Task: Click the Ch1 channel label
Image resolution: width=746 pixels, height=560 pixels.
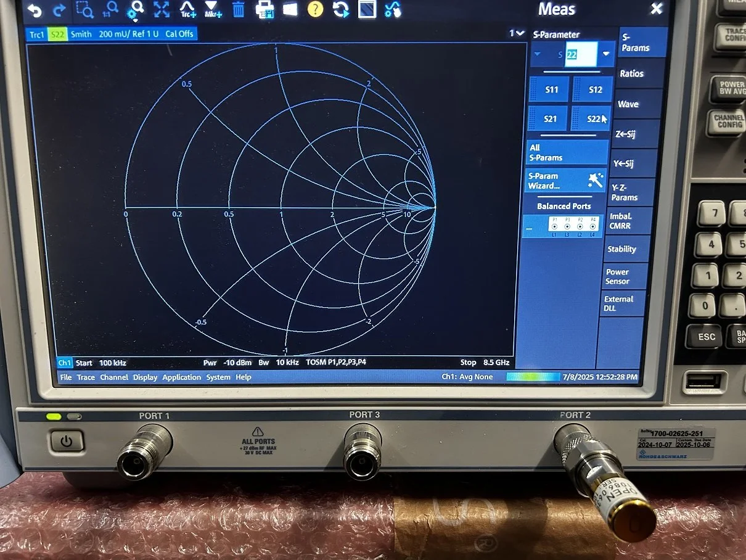Action: pyautogui.click(x=65, y=363)
